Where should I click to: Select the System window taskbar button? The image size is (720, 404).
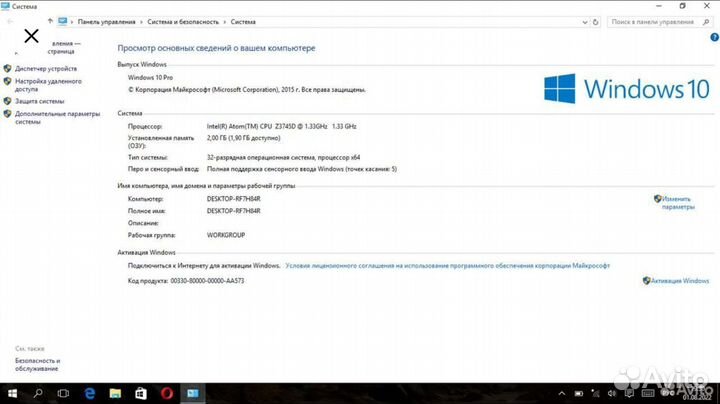pos(193,393)
